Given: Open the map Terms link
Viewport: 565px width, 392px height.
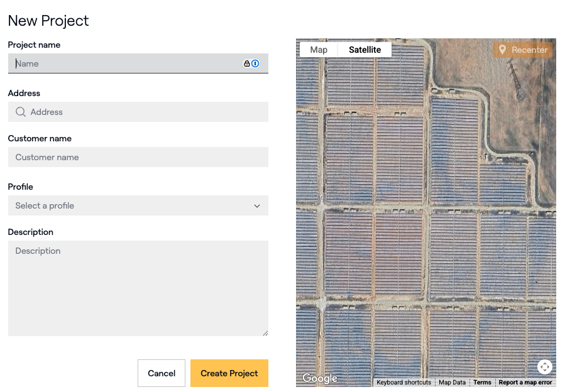Looking at the screenshot, I should point(482,383).
